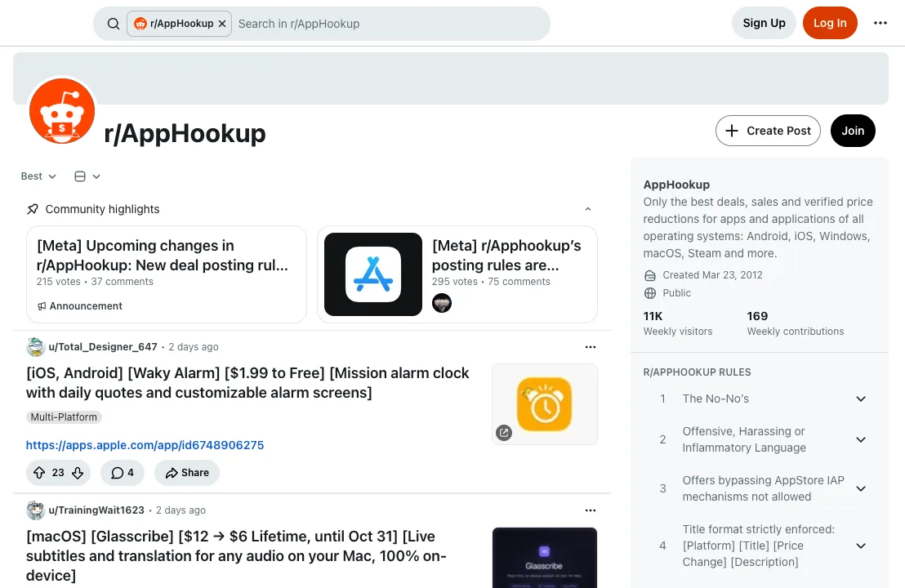Click the small avatar under posting rules highlight

pos(442,303)
